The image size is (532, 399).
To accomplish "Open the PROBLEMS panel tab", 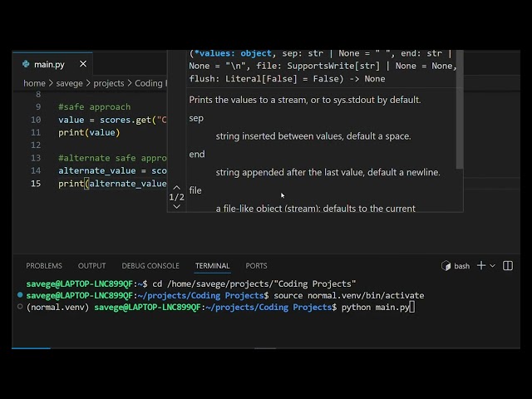I will [44, 266].
